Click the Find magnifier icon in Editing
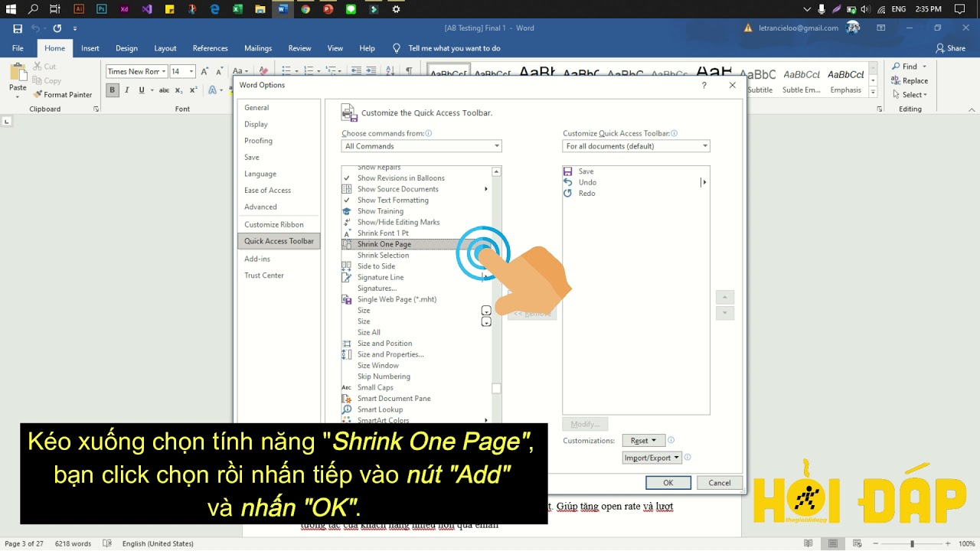Viewport: 980px width, 551px height. coord(896,67)
